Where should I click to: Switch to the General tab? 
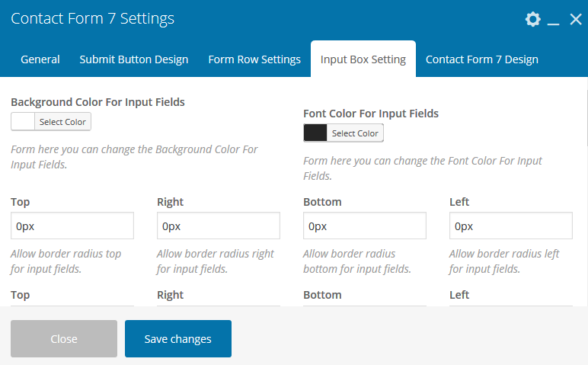40,59
